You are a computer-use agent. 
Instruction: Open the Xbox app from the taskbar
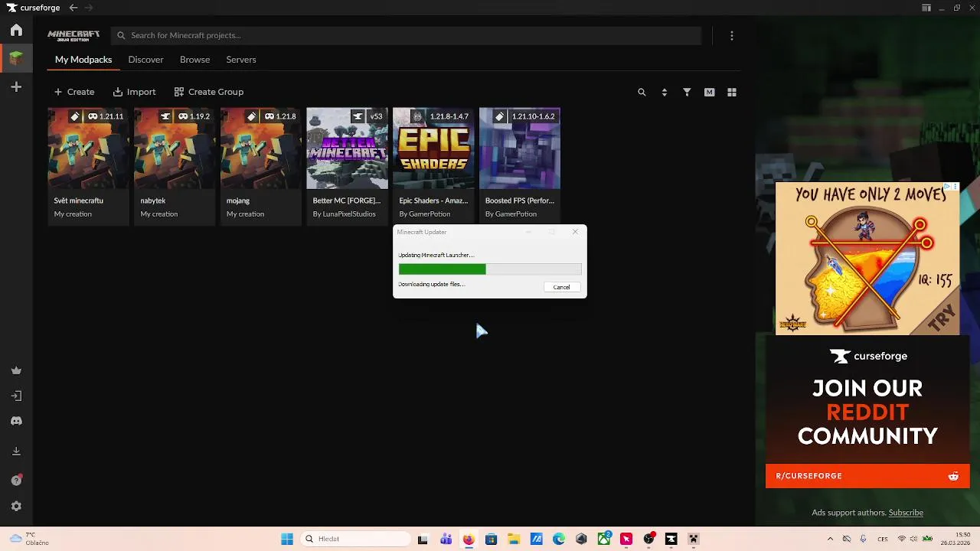[x=604, y=539]
